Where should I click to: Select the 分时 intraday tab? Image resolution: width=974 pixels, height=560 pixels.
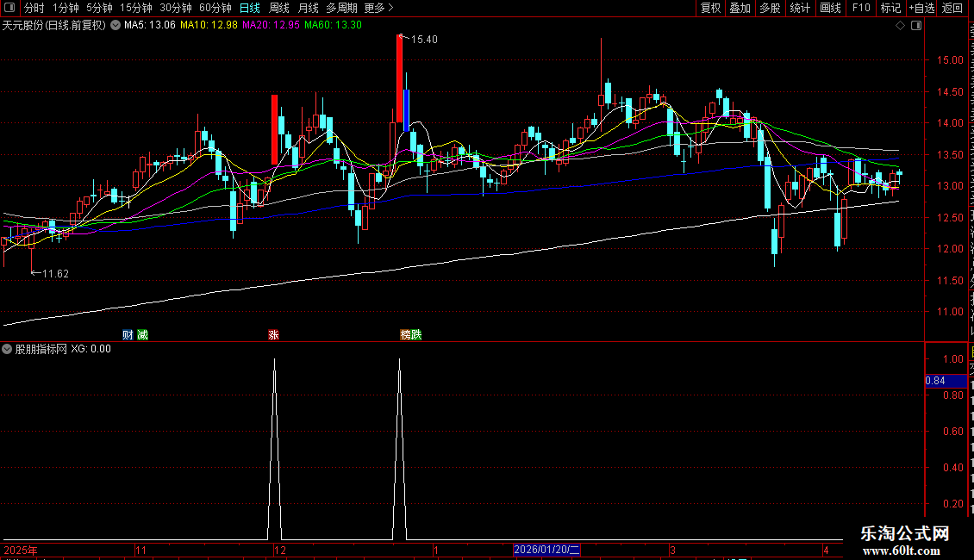pyautogui.click(x=34, y=8)
